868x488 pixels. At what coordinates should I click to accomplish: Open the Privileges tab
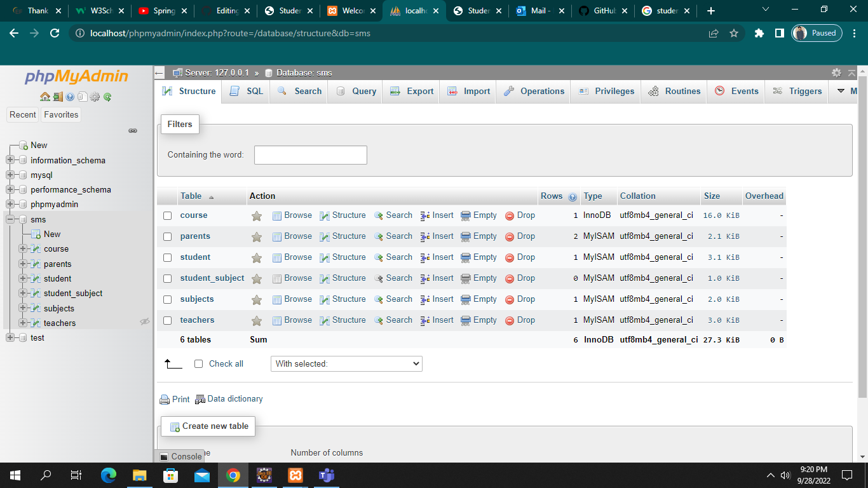[x=606, y=91]
